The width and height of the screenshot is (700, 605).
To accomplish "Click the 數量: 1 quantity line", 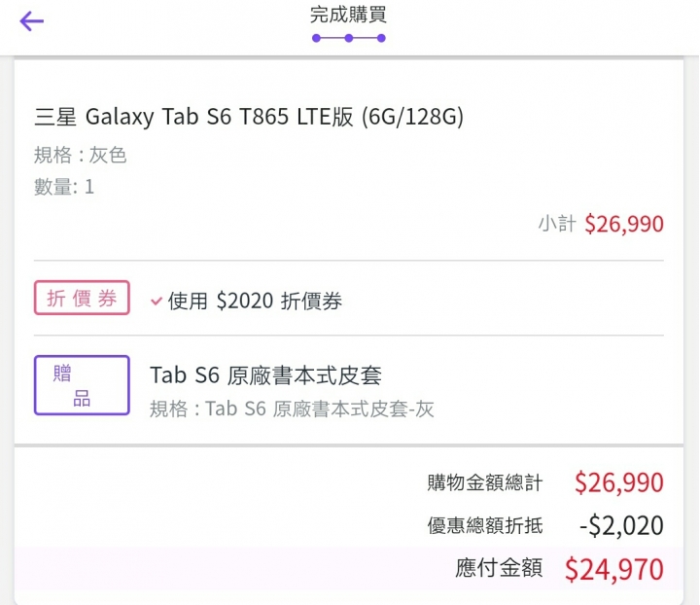I will [64, 187].
